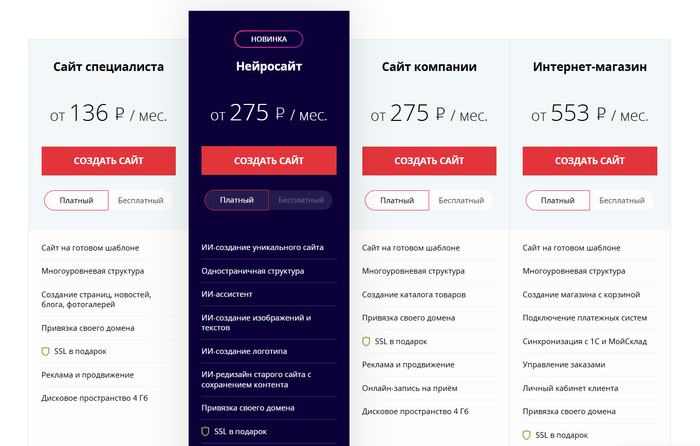Click SSL shield icon in Сайт компании plan
The image size is (700, 446).
366,342
